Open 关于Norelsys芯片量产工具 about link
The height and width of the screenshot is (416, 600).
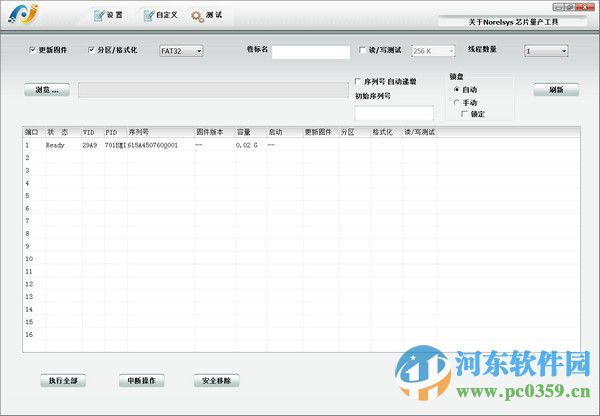pos(513,22)
